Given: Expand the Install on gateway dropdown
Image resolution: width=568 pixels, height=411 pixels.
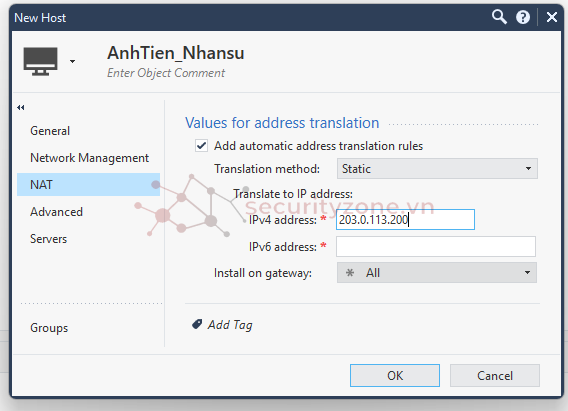Looking at the screenshot, I should [x=437, y=273].
